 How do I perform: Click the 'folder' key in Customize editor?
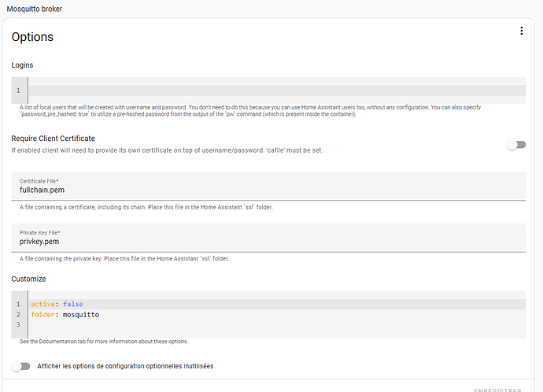coord(43,315)
